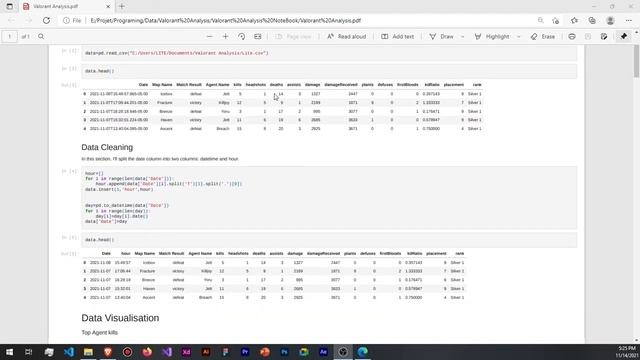Viewport: 640px width, 360px height.
Task: Open Firefox from the taskbar
Action: click(x=147, y=352)
